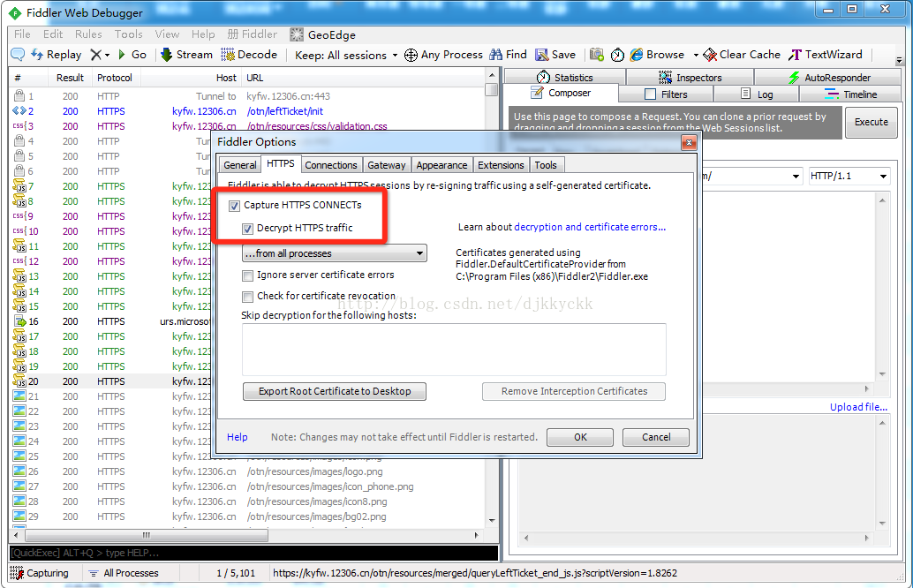Save sessions with the Save icon
913x588 pixels.
pos(555,55)
